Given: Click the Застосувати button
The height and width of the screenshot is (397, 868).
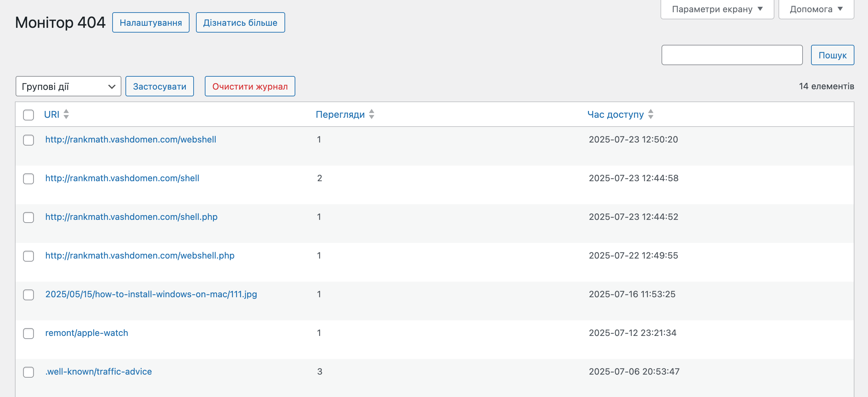Looking at the screenshot, I should coord(160,87).
